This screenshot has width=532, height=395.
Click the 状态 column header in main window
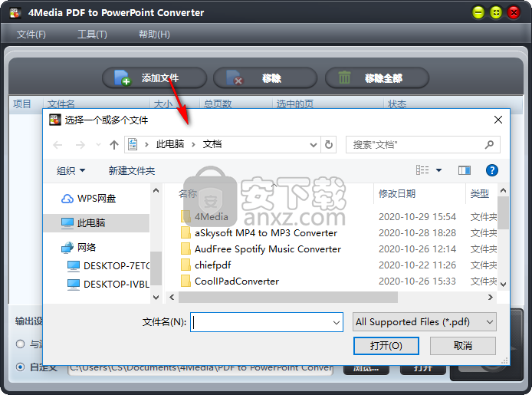pos(397,104)
